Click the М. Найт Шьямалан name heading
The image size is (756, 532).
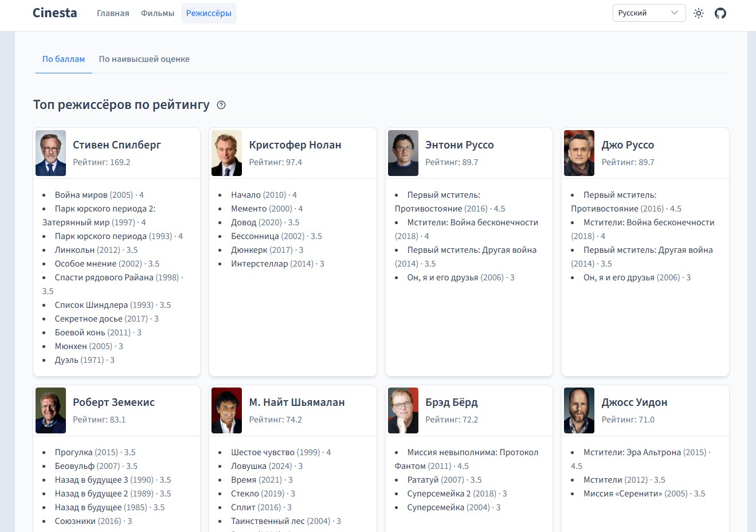tap(297, 402)
